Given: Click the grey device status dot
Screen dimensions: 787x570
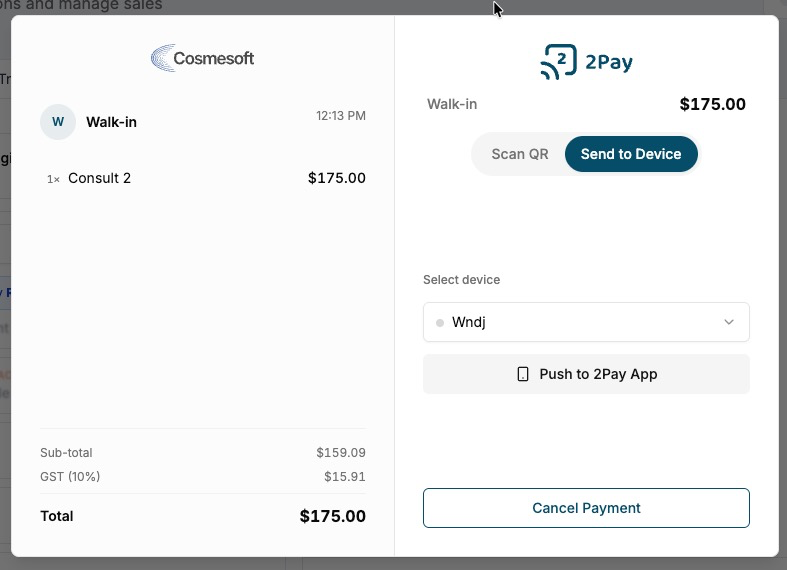Looking at the screenshot, I should tap(440, 323).
